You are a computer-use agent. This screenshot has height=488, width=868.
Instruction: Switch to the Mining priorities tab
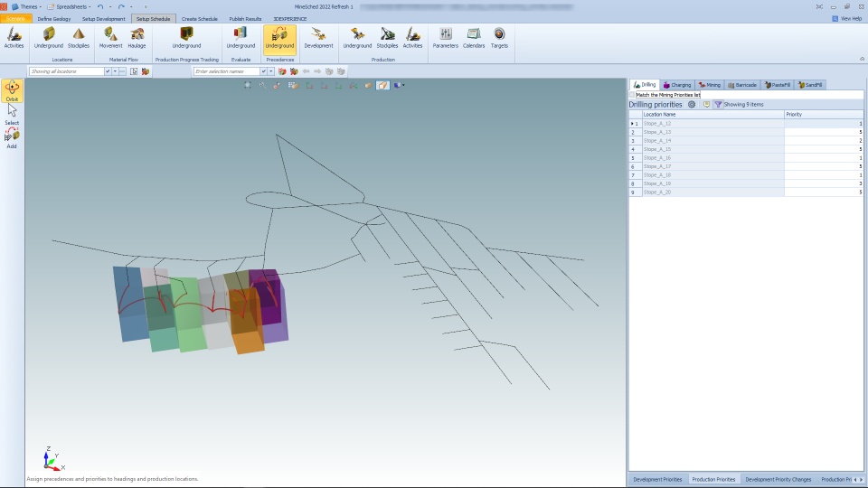pyautogui.click(x=710, y=85)
